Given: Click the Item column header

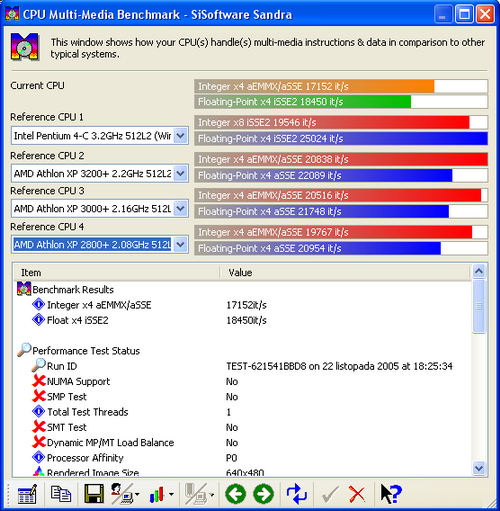Looking at the screenshot, I should pos(116,273).
